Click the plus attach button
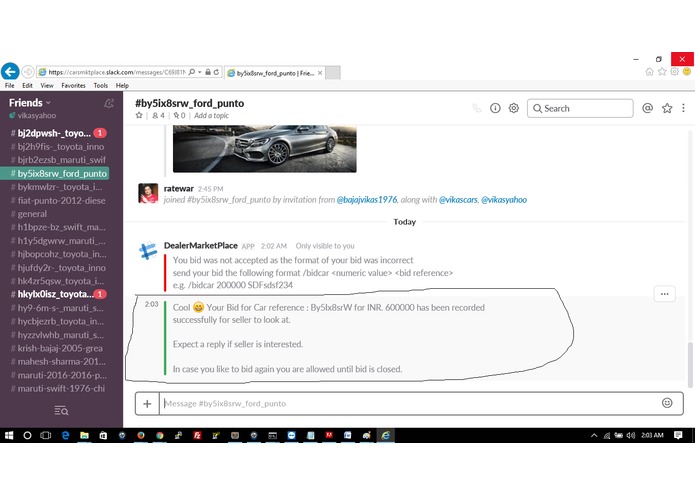Image resolution: width=695 pixels, height=494 pixels. pyautogui.click(x=147, y=404)
